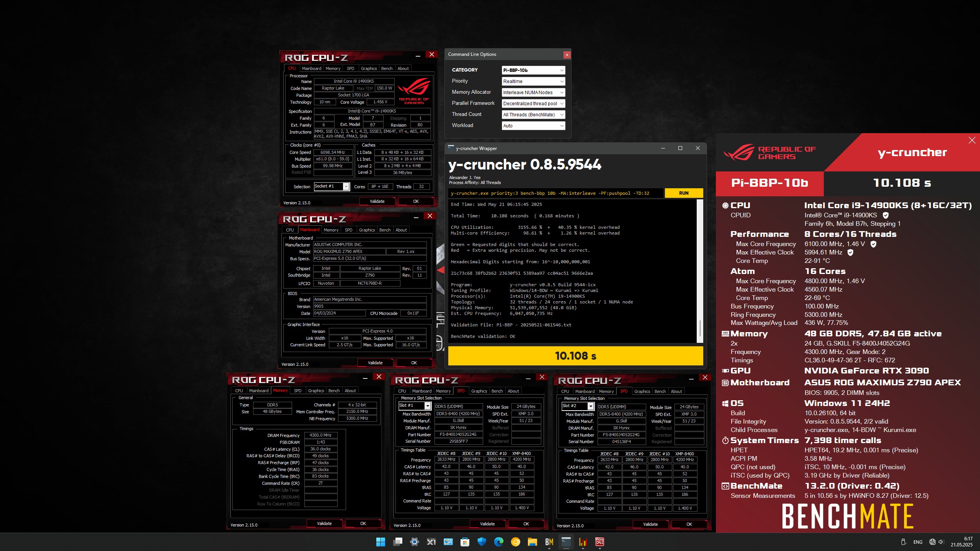Click the volume speaker tray icon
The image size is (980, 551).
[941, 542]
